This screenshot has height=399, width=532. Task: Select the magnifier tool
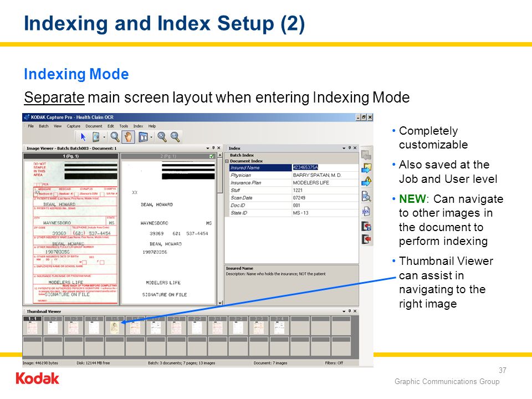click(115, 137)
